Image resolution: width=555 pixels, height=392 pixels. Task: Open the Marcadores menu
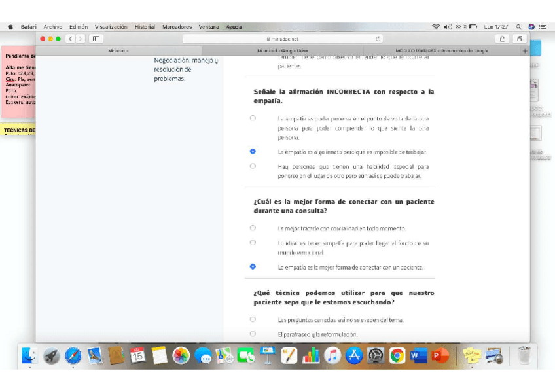(x=177, y=27)
